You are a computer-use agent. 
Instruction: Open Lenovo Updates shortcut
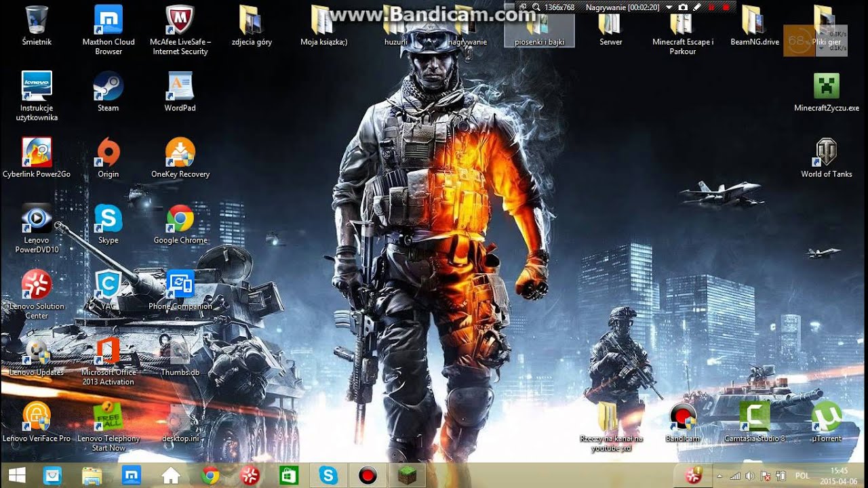[37, 357]
